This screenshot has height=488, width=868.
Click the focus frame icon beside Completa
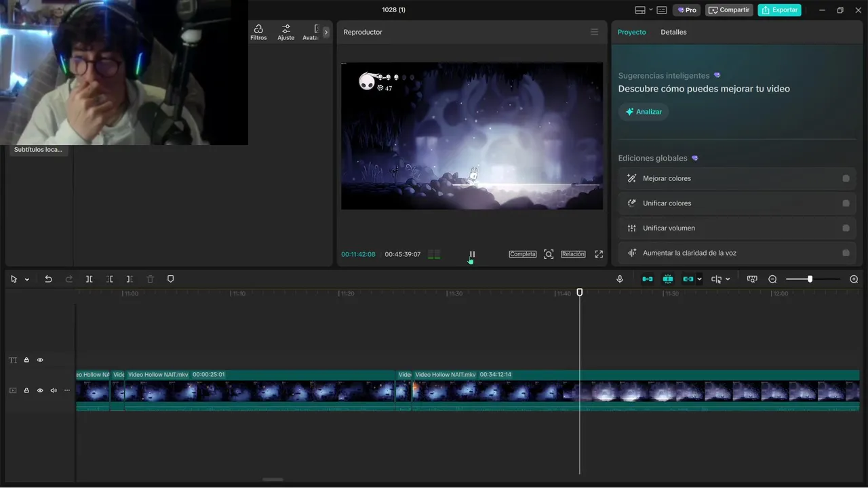(x=549, y=254)
